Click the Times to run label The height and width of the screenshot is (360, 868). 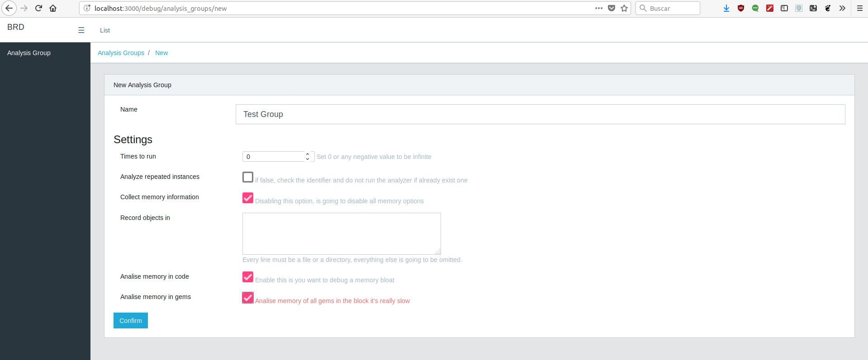coord(138,156)
